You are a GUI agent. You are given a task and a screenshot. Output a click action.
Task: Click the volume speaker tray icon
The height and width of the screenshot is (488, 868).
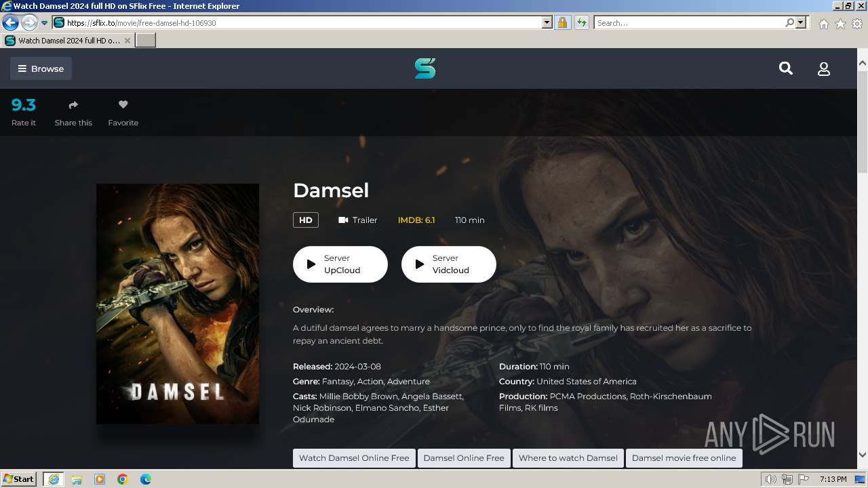click(771, 480)
